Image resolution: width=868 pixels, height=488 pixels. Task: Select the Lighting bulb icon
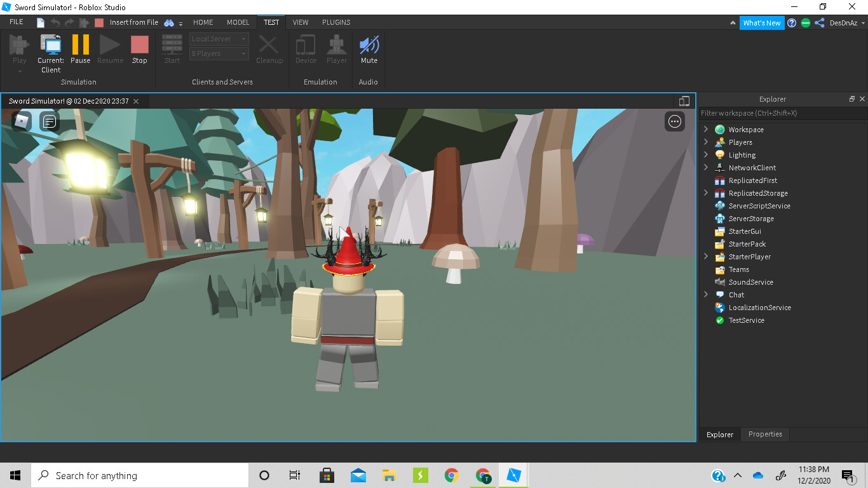[720, 155]
